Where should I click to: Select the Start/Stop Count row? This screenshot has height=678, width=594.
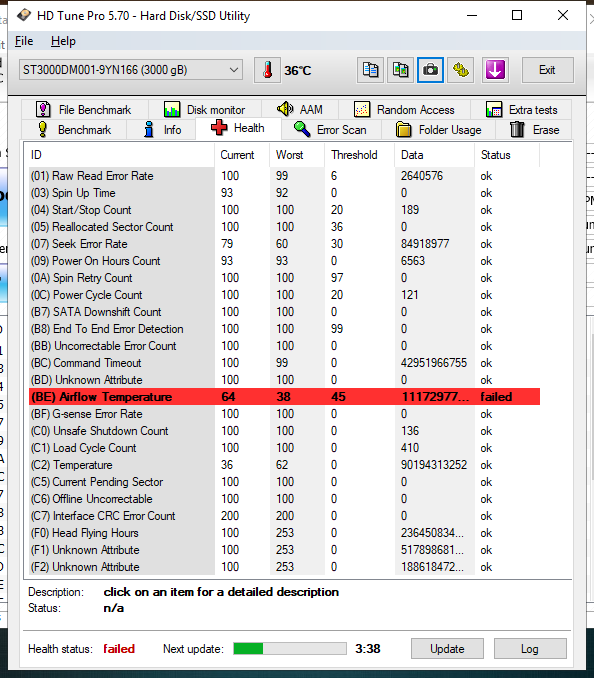[284, 210]
